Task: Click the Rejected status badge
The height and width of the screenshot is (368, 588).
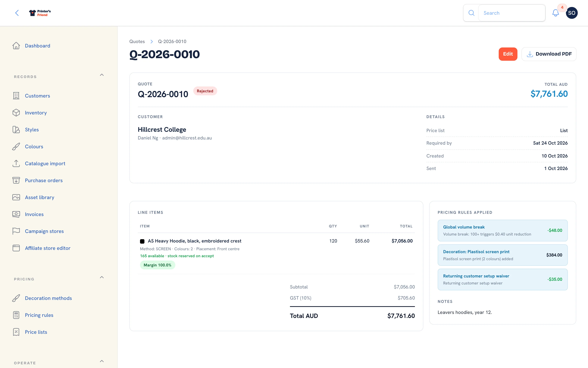Action: (205, 91)
